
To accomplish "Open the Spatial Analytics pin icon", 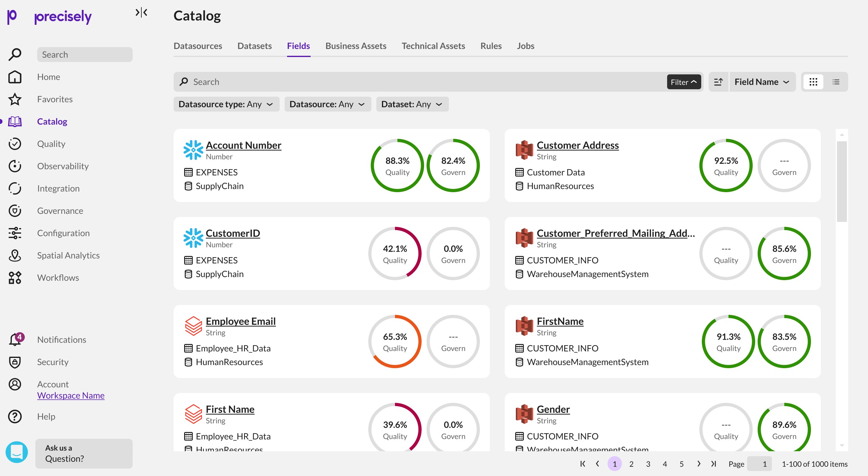I will pyautogui.click(x=15, y=255).
